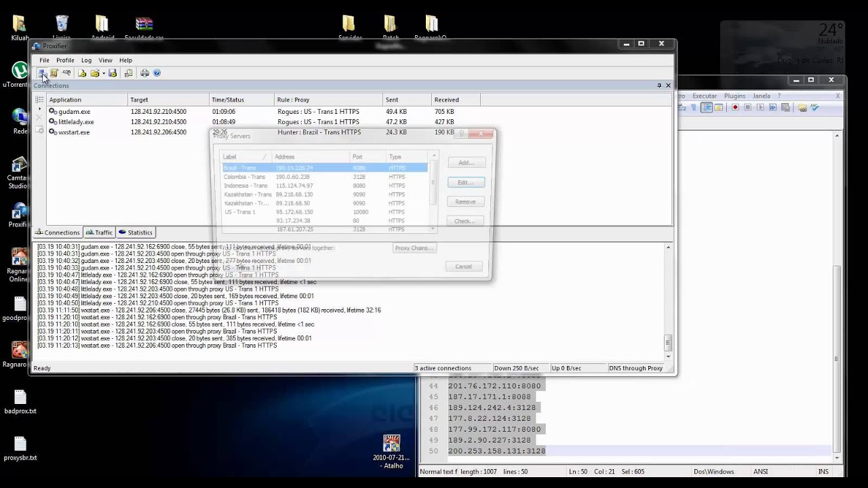Sort by the Application column header

click(87, 100)
